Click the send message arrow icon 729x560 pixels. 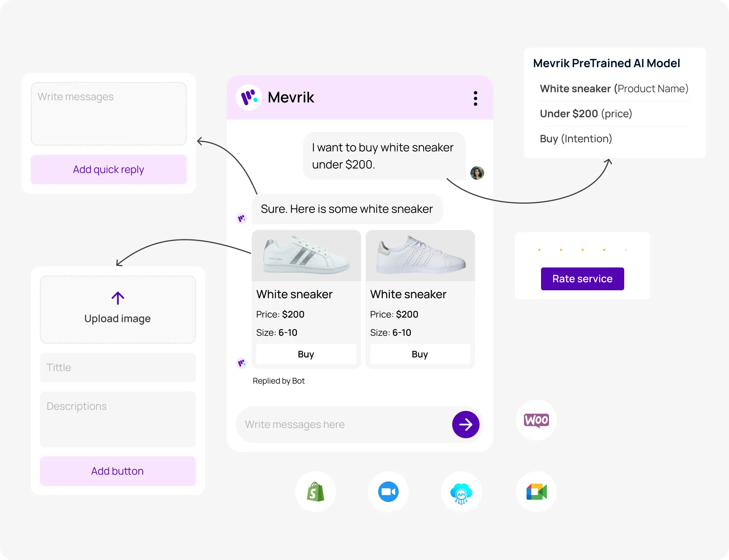pos(465,424)
